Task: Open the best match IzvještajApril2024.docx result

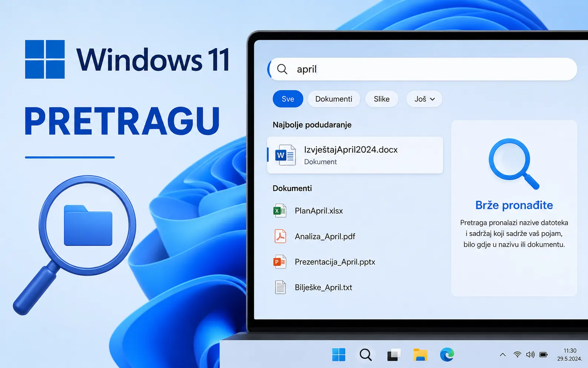Action: (x=355, y=155)
